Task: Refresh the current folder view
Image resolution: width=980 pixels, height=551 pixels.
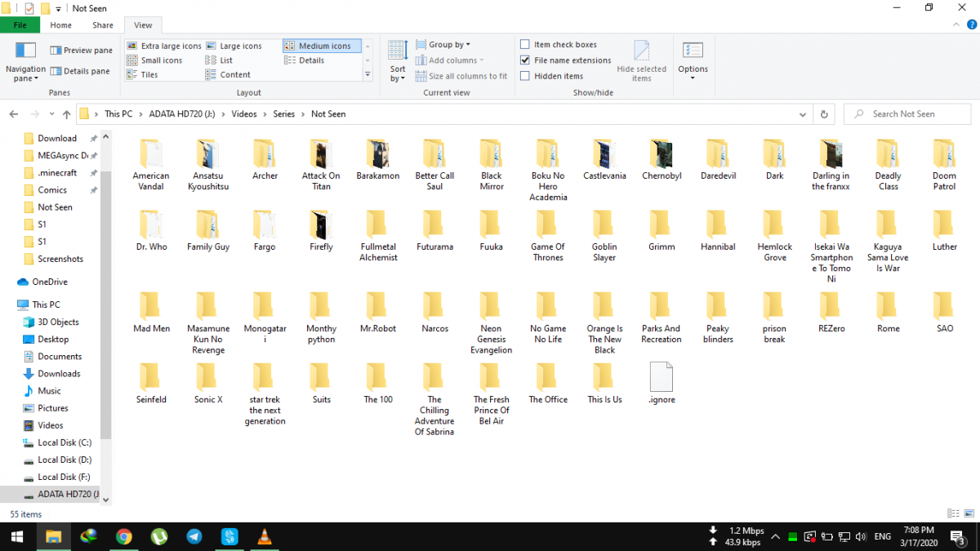Action: 824,114
